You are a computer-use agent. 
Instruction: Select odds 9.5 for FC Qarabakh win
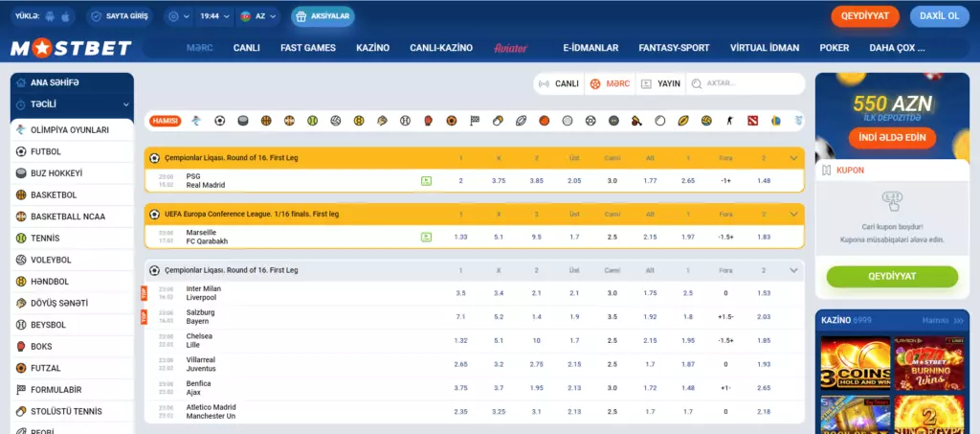tap(536, 237)
